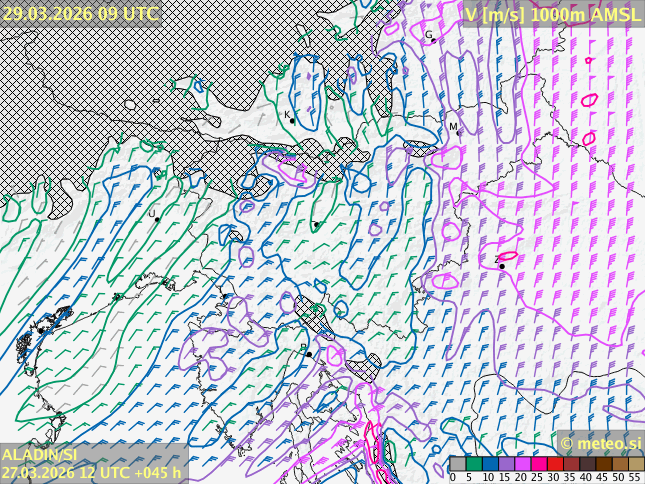Click the city marker dot labeled R
The height and width of the screenshot is (484, 645).
(x=309, y=354)
